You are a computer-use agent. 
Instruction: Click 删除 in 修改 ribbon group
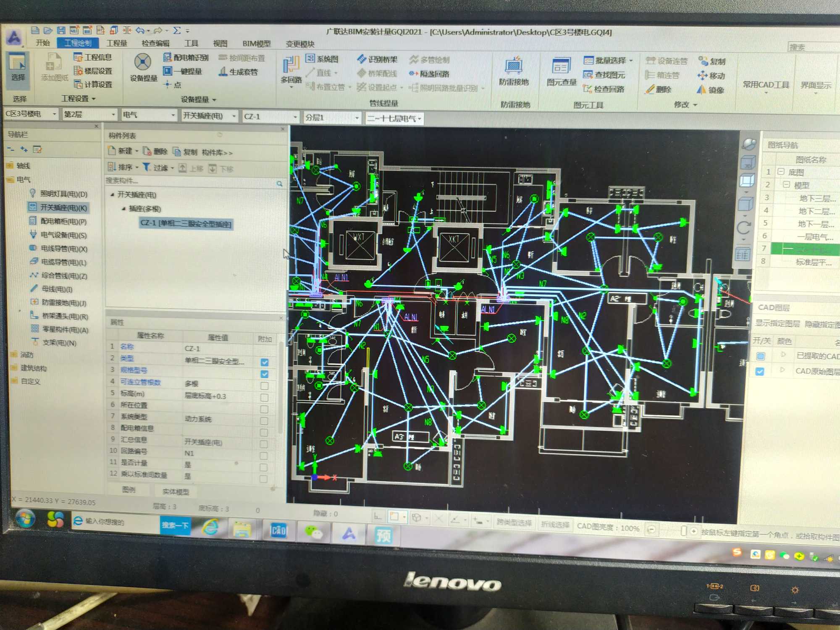point(658,89)
